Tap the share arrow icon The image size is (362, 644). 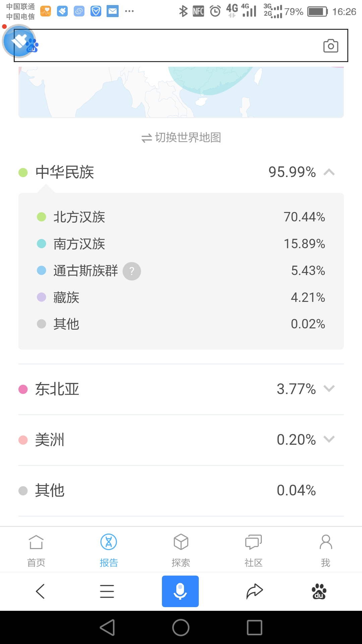tap(254, 591)
